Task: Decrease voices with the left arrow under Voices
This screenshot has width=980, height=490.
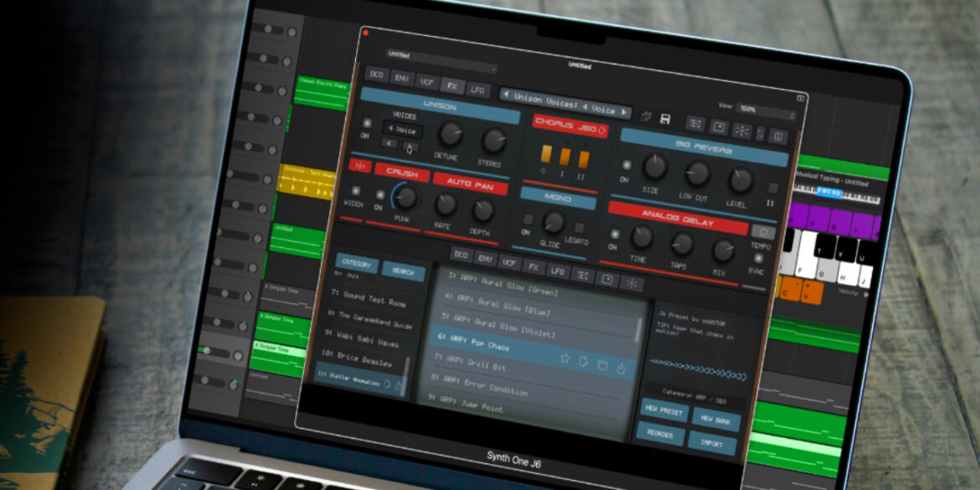Action: click(389, 143)
